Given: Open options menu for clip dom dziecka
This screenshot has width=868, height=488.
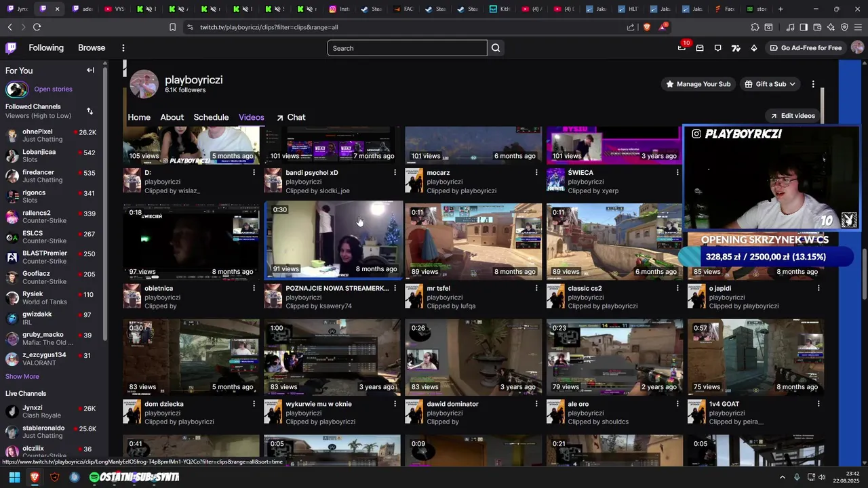Looking at the screenshot, I should coord(254,404).
